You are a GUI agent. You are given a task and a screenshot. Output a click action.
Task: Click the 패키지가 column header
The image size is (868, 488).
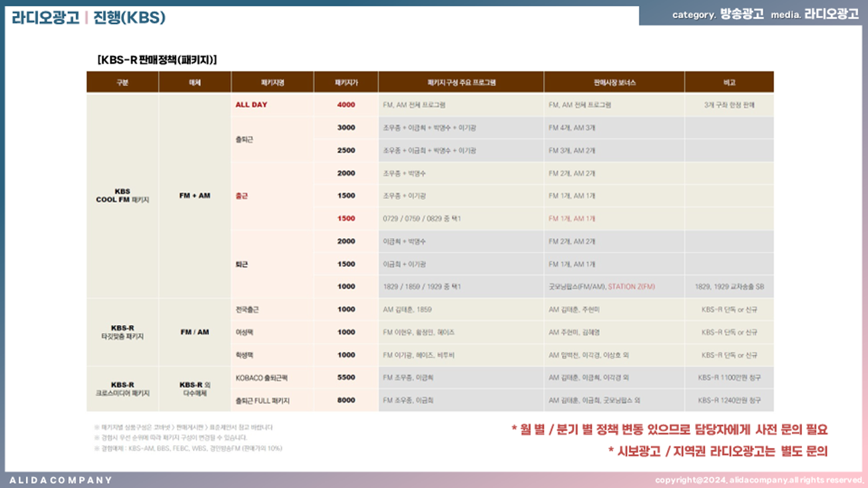pyautogui.click(x=346, y=83)
